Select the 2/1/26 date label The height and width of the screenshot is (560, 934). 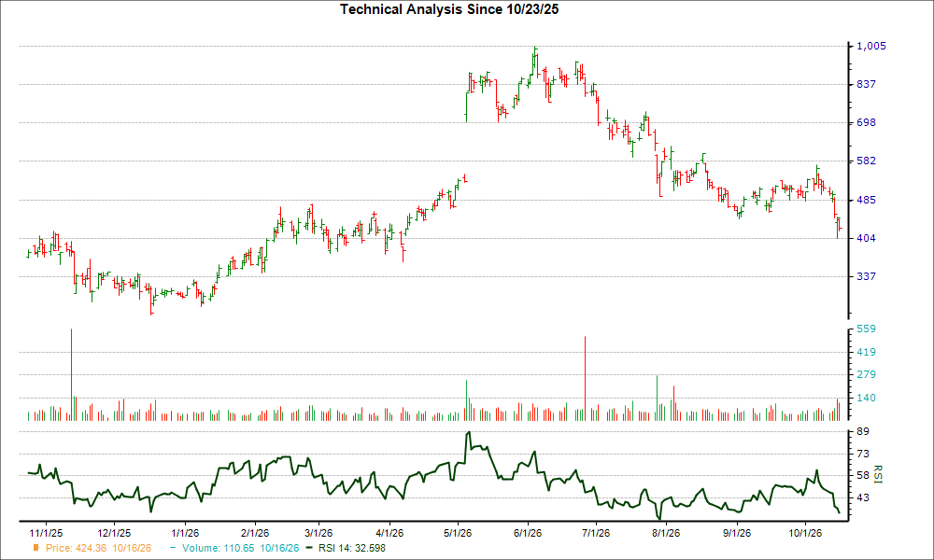tap(254, 533)
